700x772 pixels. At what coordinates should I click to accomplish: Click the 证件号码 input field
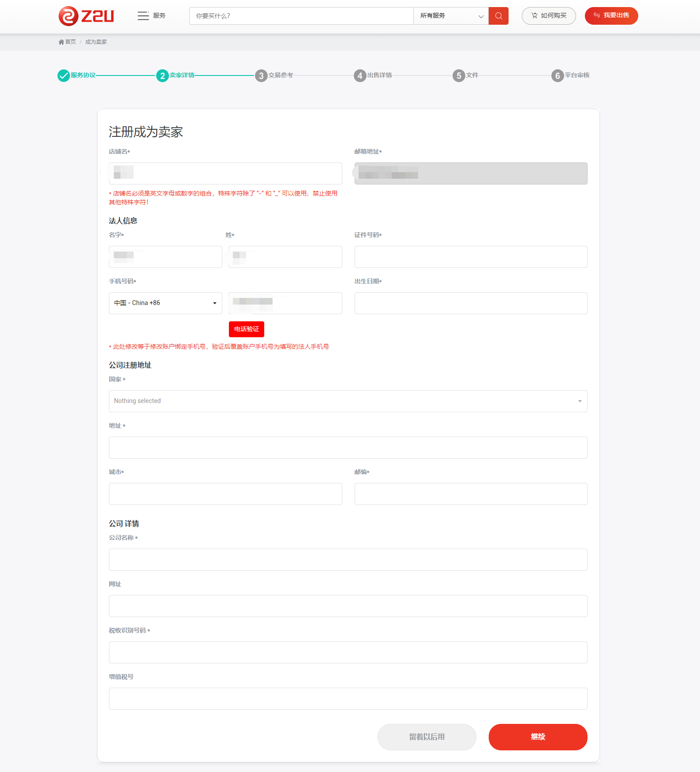pos(471,257)
